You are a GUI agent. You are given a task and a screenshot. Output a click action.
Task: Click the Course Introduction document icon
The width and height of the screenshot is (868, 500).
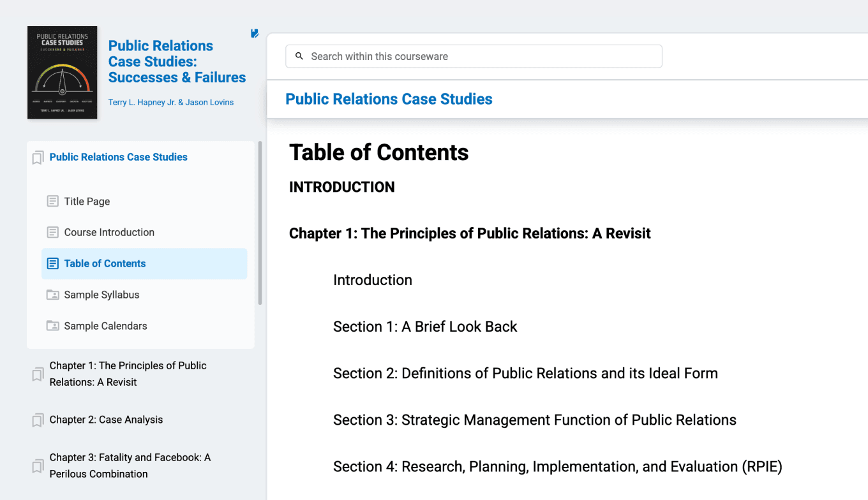point(53,233)
